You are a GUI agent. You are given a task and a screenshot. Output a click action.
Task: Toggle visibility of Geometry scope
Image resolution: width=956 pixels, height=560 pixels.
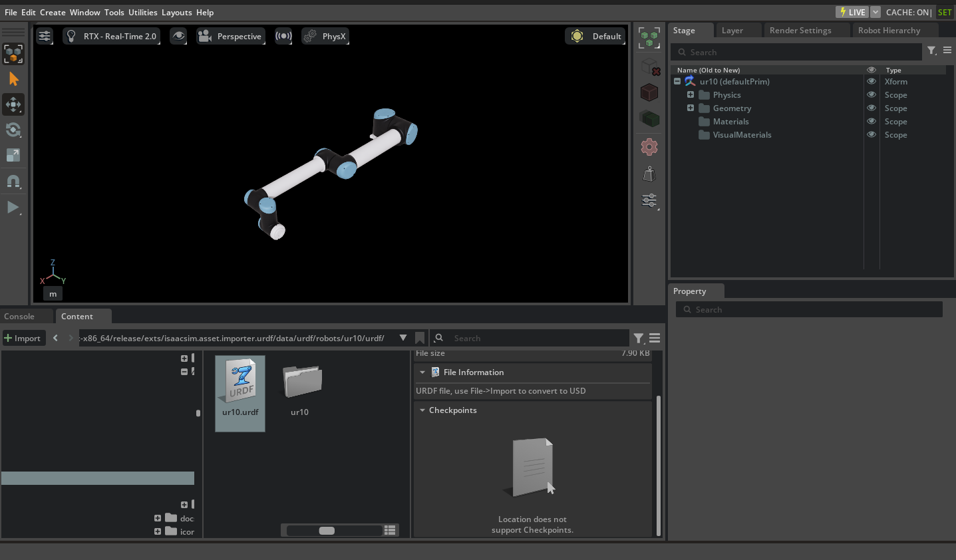[871, 108]
